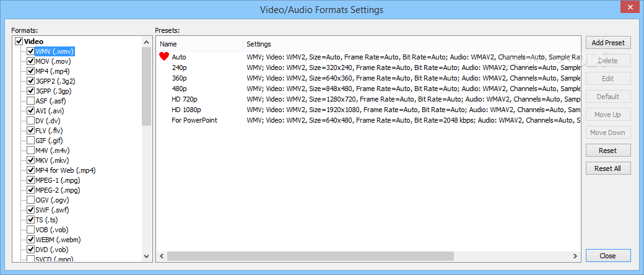Click the Edit preset button

click(x=608, y=79)
